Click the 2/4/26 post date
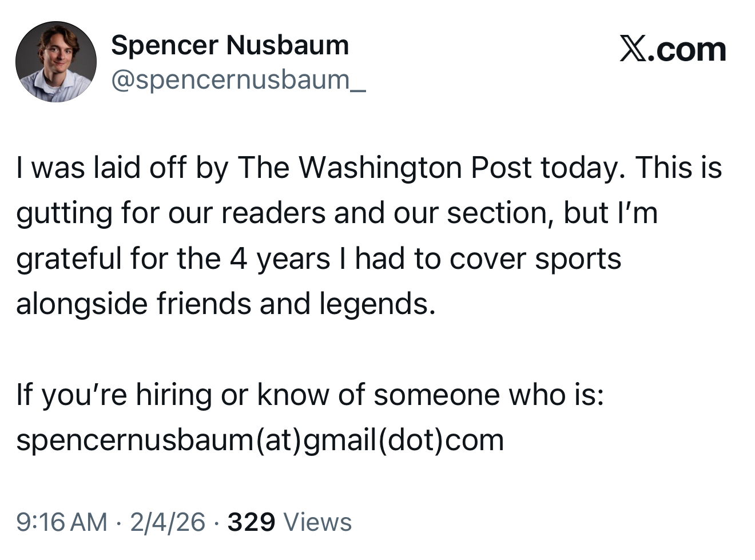This screenshot has height=560, width=755. point(168,522)
